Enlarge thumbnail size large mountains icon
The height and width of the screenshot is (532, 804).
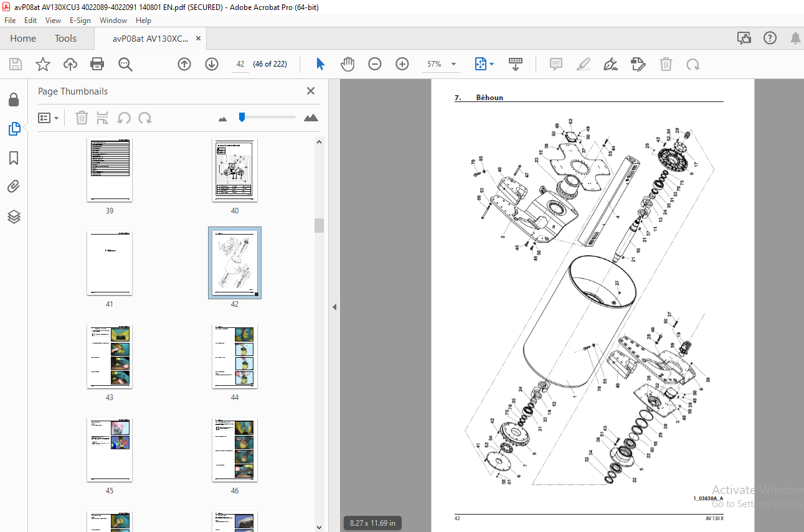tap(311, 118)
